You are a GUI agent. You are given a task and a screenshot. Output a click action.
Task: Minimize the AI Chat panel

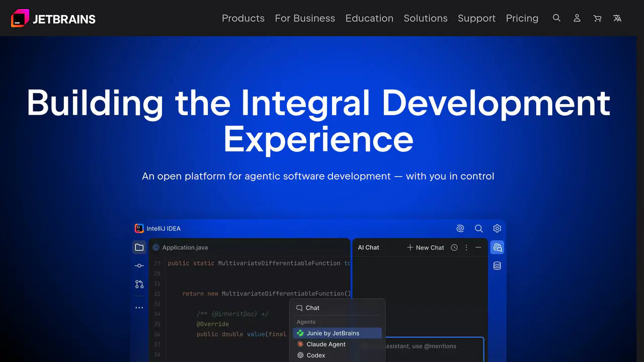pos(478,247)
